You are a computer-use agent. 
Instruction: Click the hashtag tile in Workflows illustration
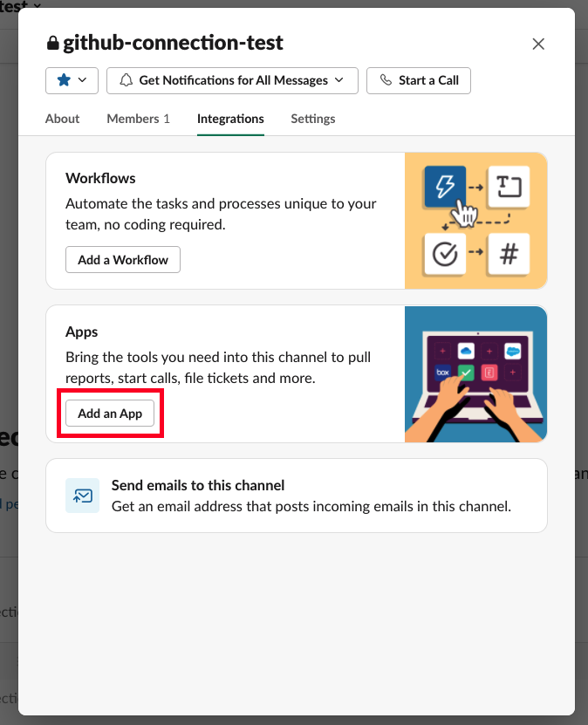[x=509, y=254]
